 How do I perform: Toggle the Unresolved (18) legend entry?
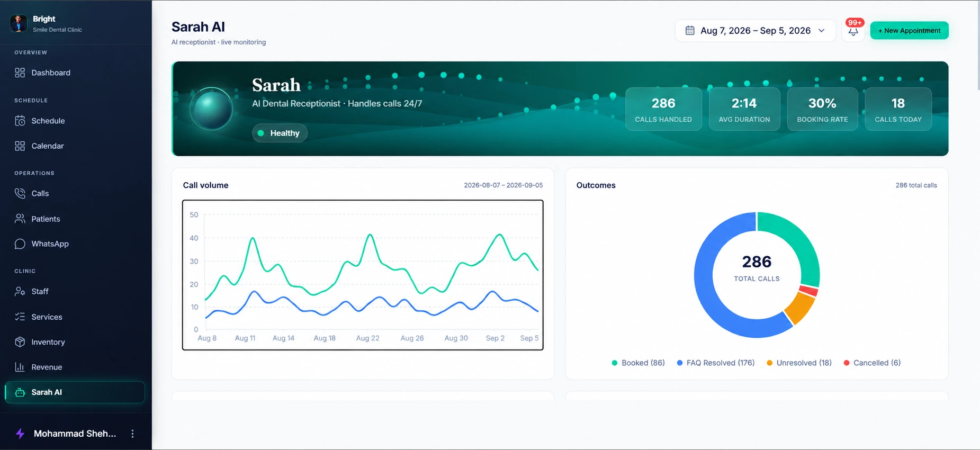[799, 363]
